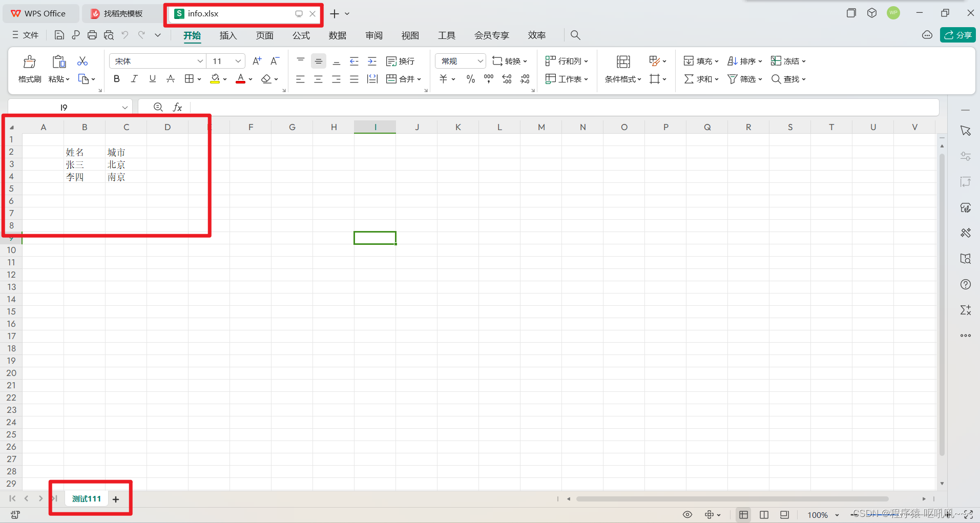Open the font size dropdown 11
This screenshot has height=523, width=980.
(238, 61)
